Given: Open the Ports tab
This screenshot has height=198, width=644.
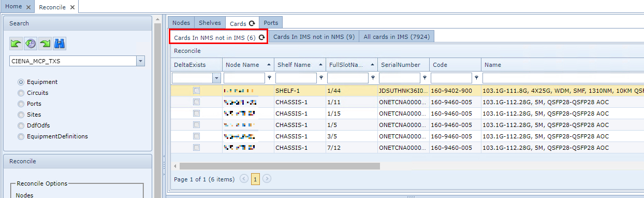Looking at the screenshot, I should 271,23.
